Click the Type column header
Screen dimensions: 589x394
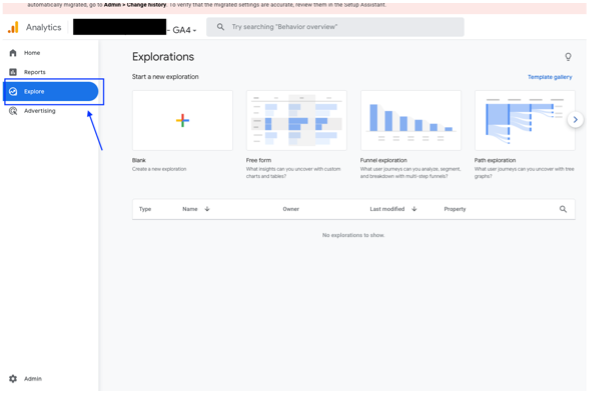point(145,209)
